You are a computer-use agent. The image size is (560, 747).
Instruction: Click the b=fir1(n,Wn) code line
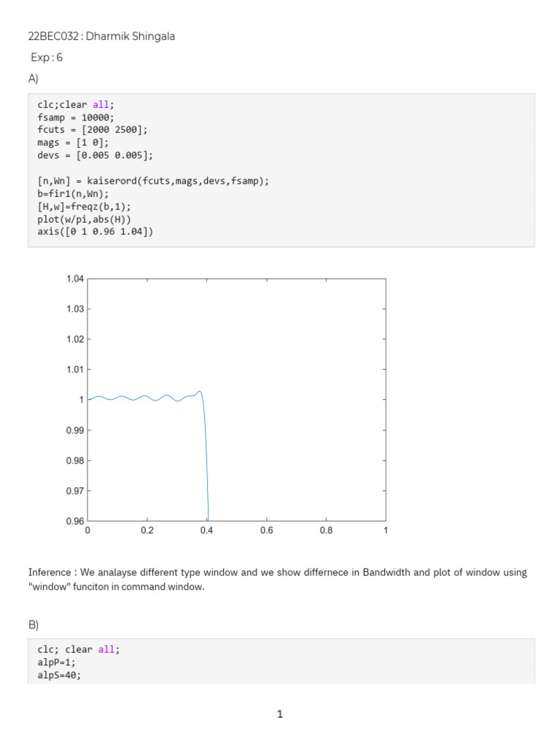tap(73, 193)
